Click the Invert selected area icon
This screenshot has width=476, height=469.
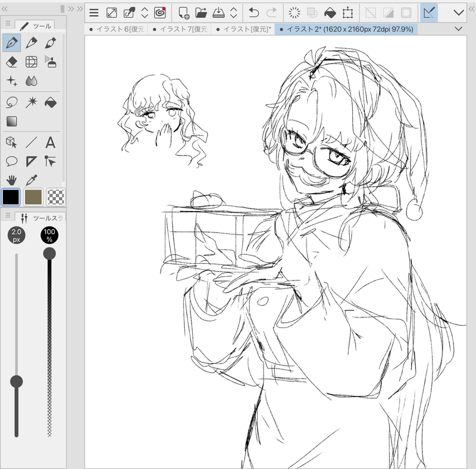coord(389,12)
